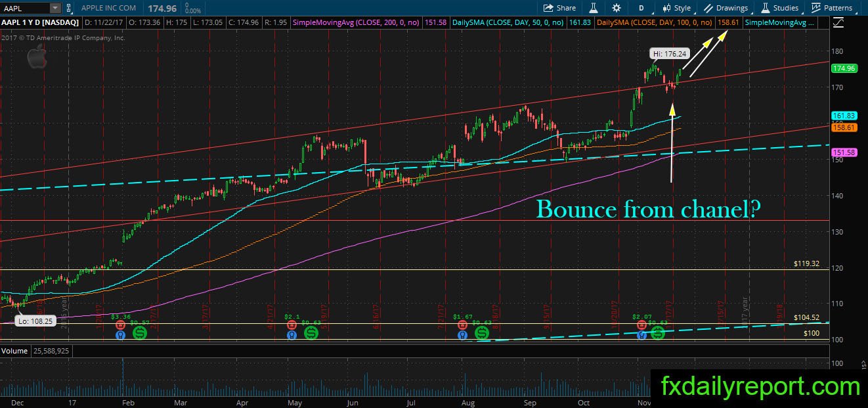Open the Style menu
The image size is (868, 408).
click(x=676, y=8)
